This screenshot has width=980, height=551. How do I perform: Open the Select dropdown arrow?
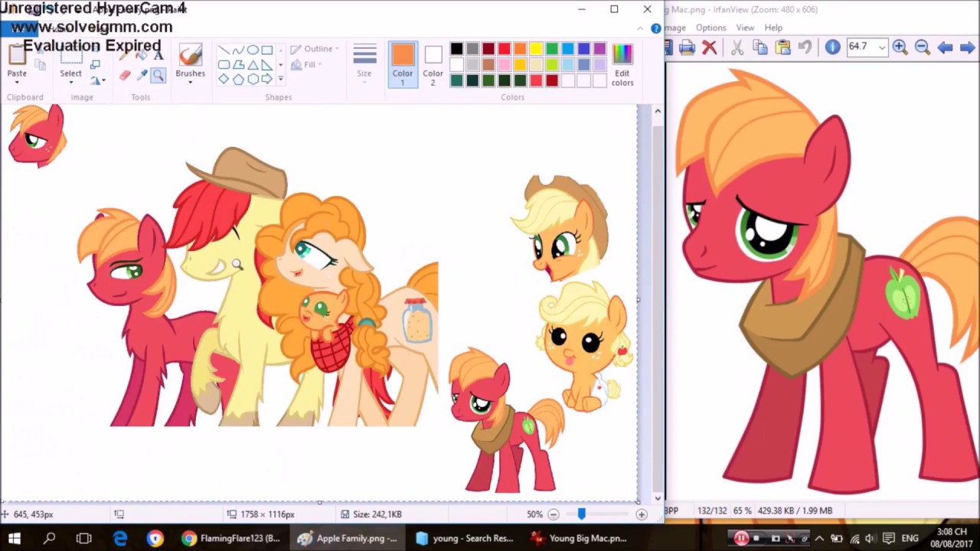click(70, 81)
